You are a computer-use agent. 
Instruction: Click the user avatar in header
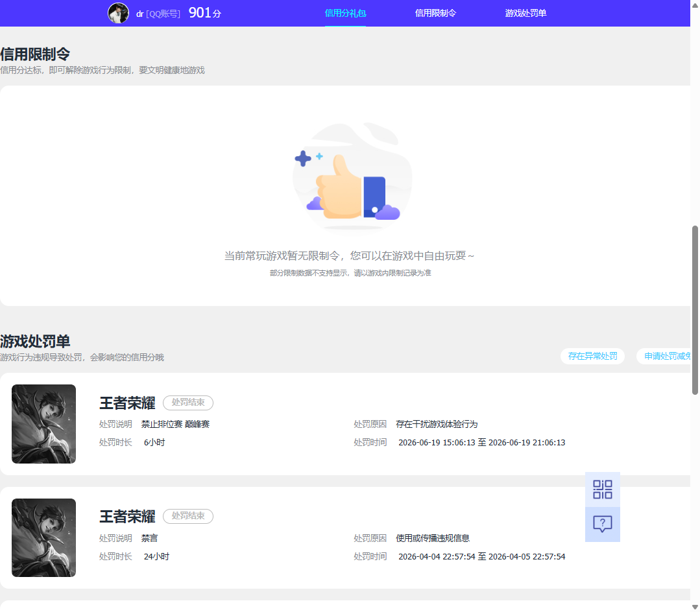click(118, 13)
